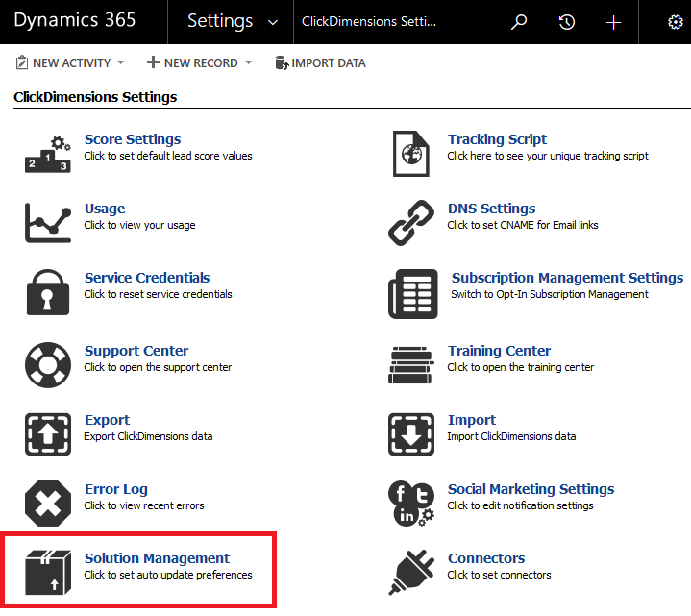Click 'Import ClickDimensions data' text
The image size is (691, 616).
click(511, 436)
